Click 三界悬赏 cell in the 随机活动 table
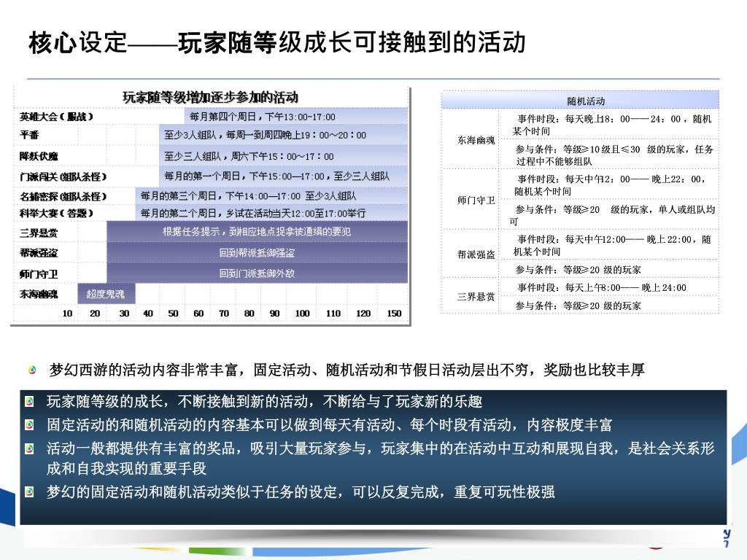 pos(471,297)
